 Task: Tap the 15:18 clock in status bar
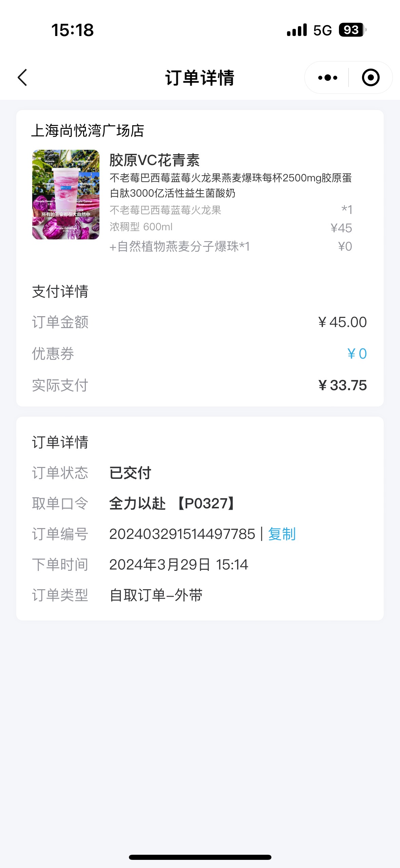72,30
